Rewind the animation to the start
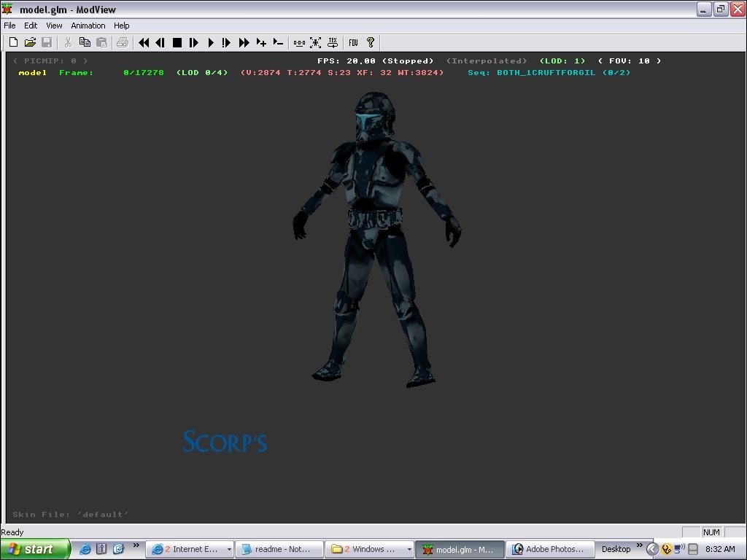The image size is (747, 560). 144,43
